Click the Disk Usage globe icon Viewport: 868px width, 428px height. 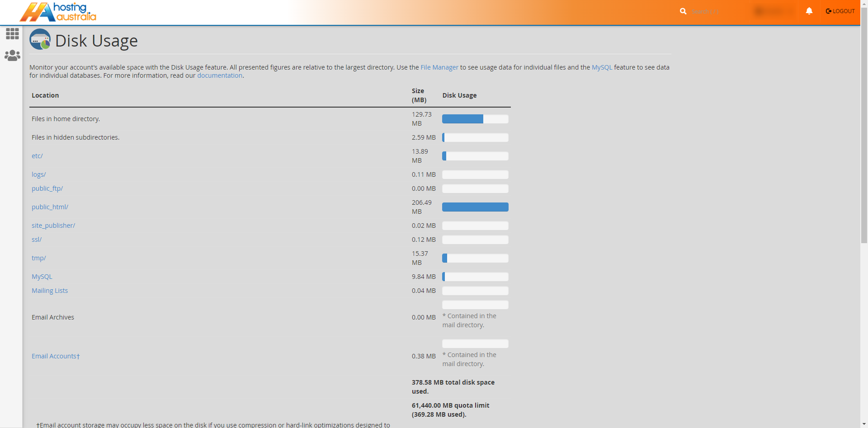pos(40,39)
